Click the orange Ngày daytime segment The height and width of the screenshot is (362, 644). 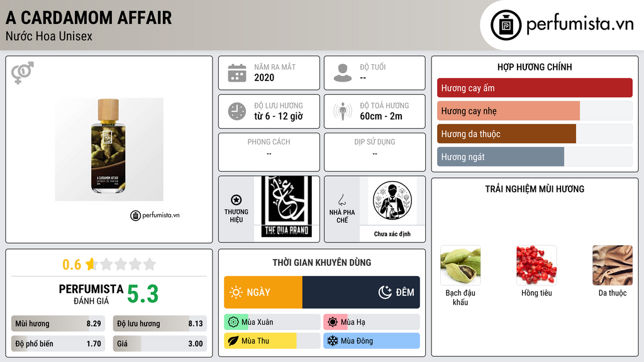click(264, 292)
